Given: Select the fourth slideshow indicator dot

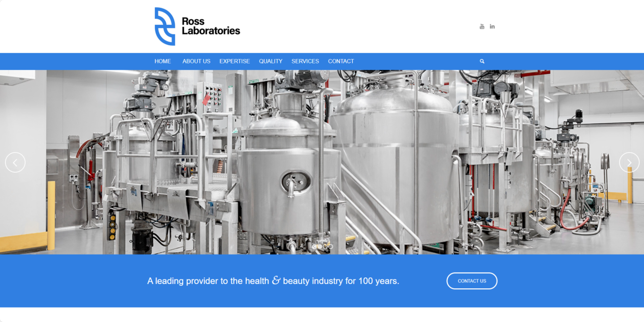Looking at the screenshot, I should click(x=331, y=246).
